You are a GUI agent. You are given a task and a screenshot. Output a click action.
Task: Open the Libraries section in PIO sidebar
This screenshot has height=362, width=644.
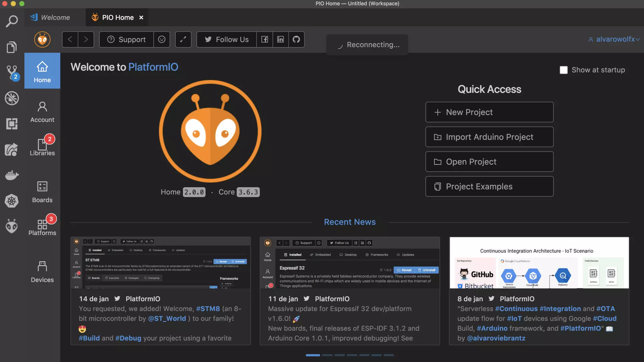42,147
